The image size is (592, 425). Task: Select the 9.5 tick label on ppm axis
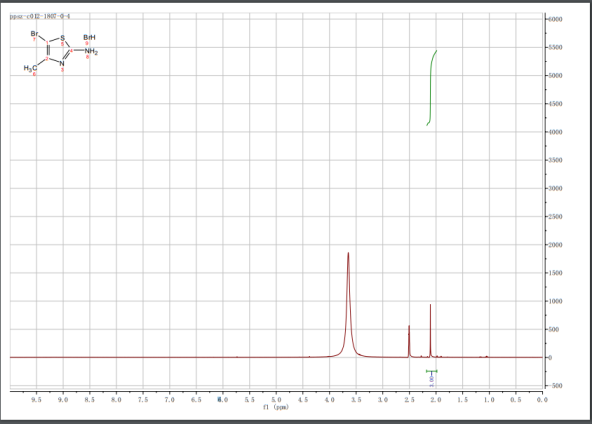(36, 400)
